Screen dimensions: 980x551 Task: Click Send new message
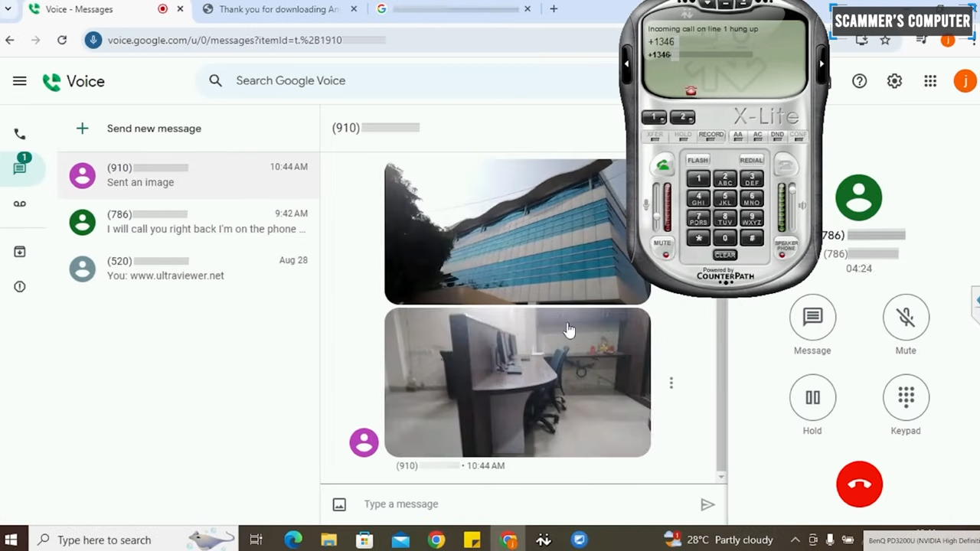pos(154,129)
